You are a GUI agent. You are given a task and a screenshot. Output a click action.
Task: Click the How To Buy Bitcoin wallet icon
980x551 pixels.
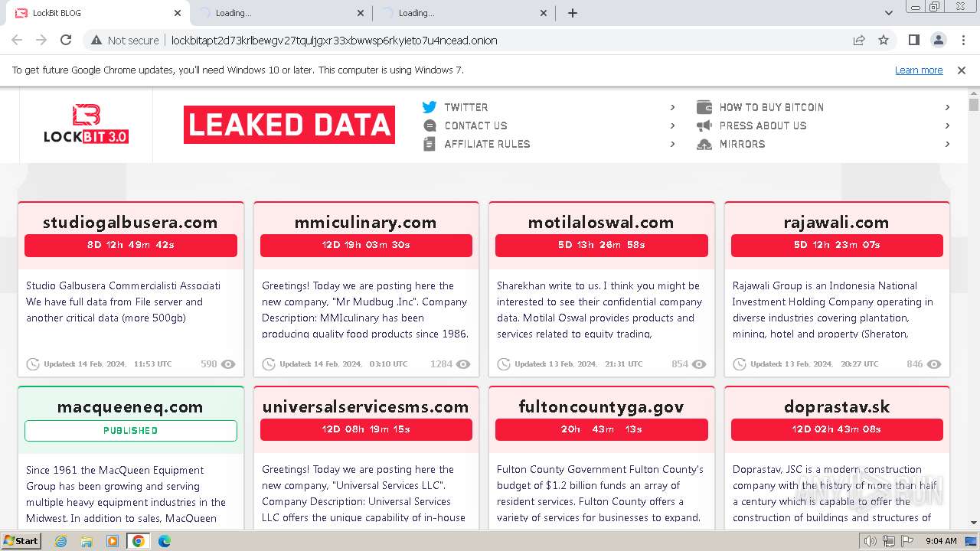tap(704, 107)
